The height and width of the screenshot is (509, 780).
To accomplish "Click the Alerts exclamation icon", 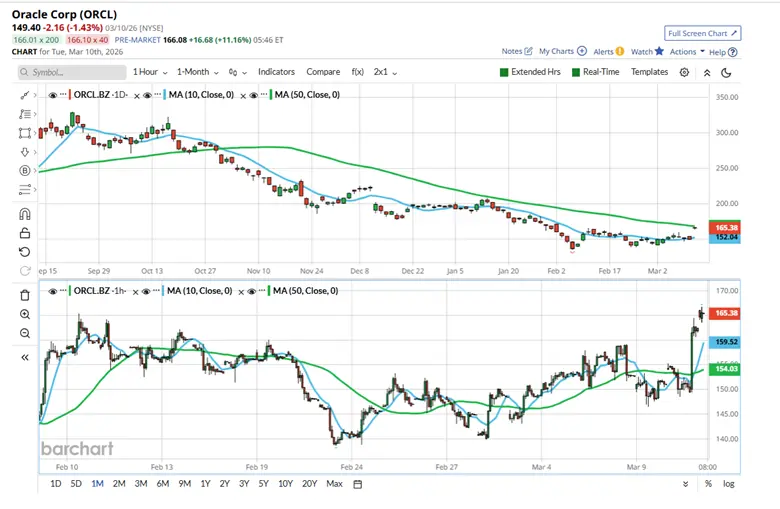I will click(620, 51).
